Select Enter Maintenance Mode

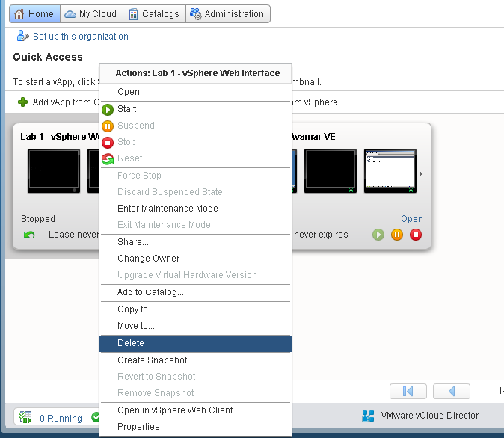[x=195, y=209]
